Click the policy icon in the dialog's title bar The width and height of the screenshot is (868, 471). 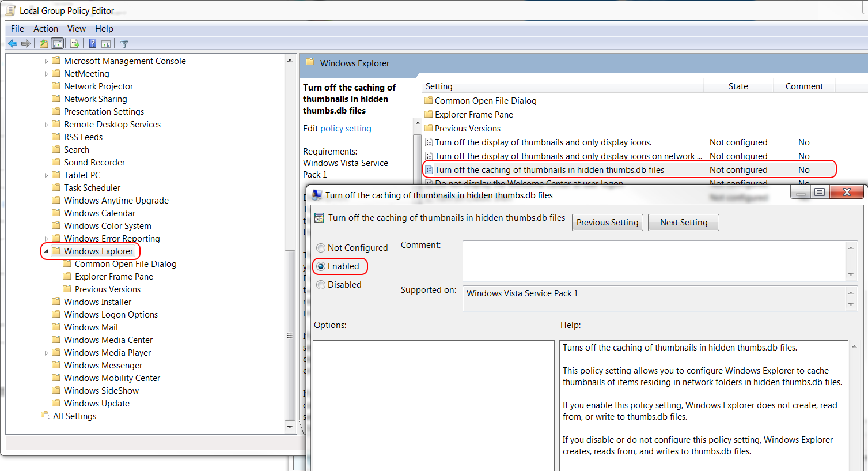pos(317,195)
